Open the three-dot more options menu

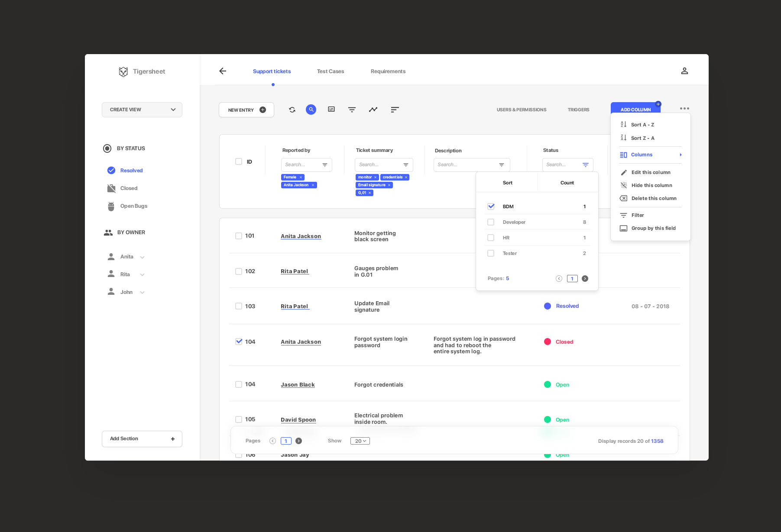(684, 109)
